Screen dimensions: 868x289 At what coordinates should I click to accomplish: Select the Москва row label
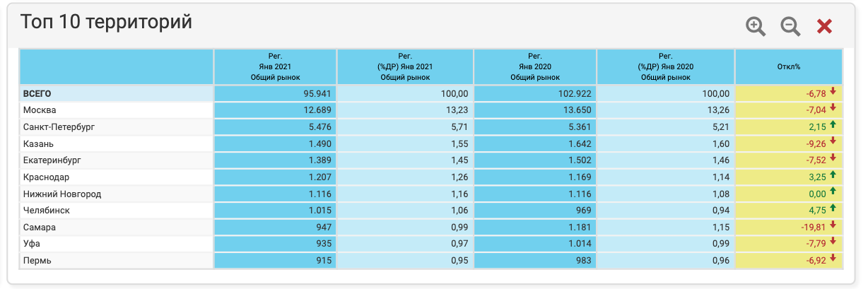(x=40, y=110)
